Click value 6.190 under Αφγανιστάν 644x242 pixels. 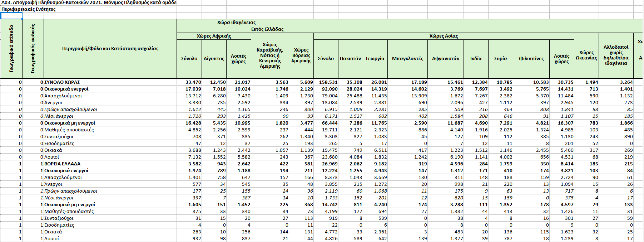[x=457, y=157]
